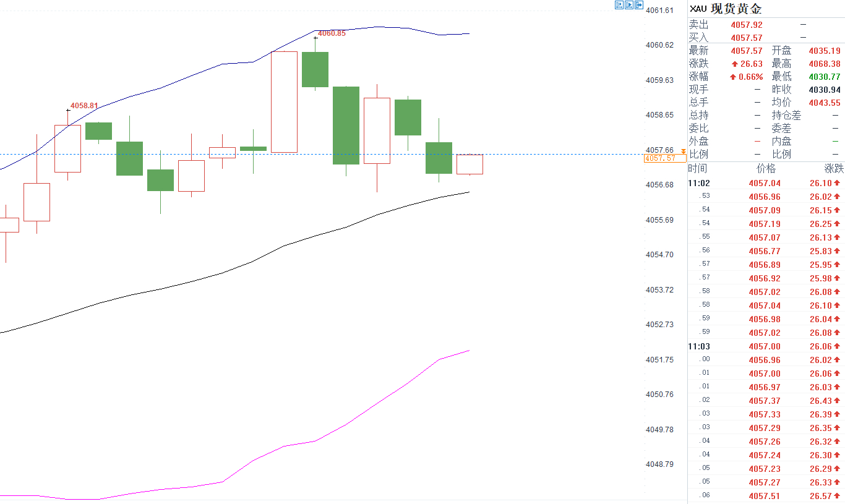Click the tick change value 25.83
This screenshot has width=845, height=504.
821,251
